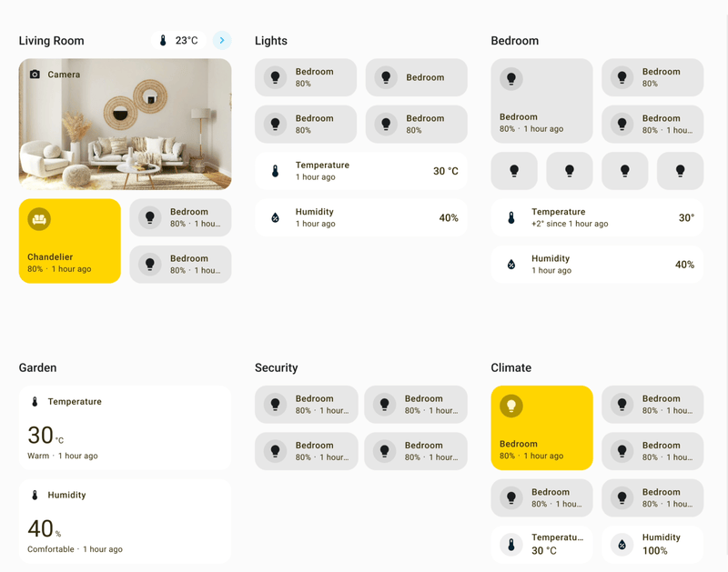Open the Bedroom Temperature card showing 30°
Screen dimensions: 728x572
(596, 218)
